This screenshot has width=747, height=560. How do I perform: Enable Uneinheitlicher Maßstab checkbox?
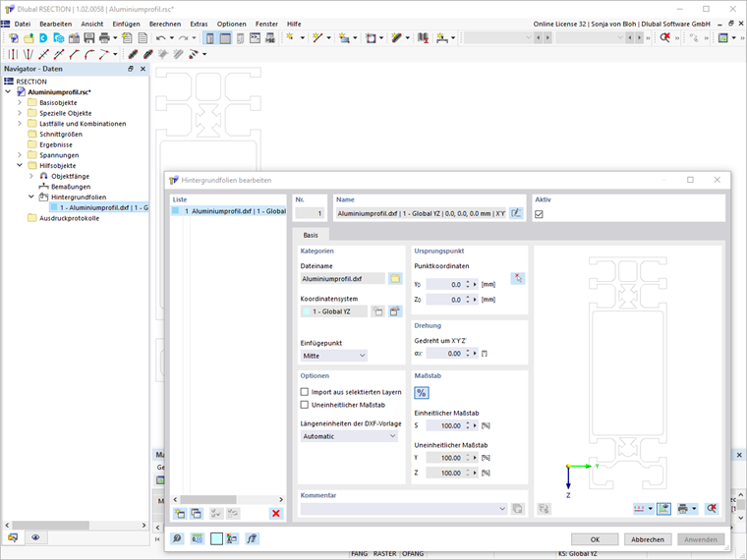pyautogui.click(x=305, y=405)
